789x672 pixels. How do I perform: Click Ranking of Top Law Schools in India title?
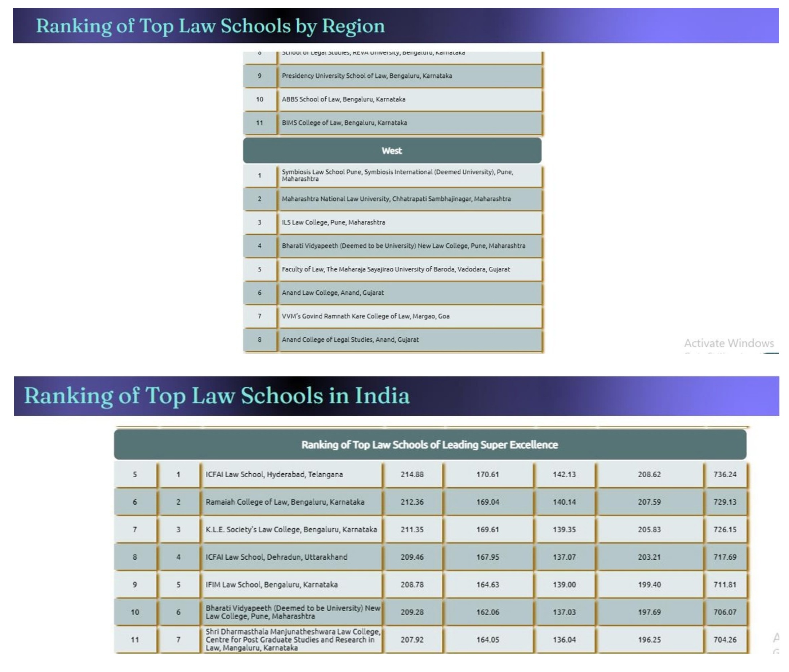click(217, 395)
